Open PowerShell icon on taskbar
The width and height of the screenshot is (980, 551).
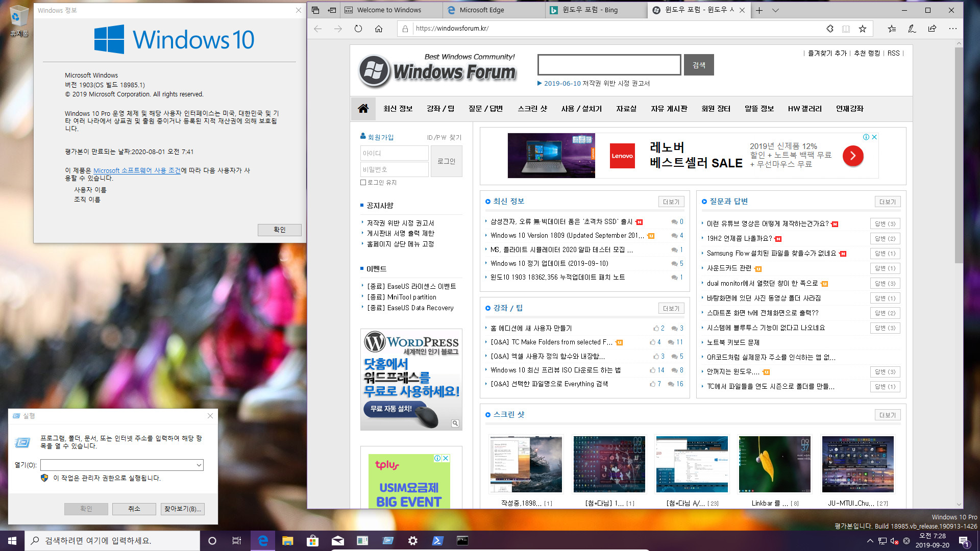(437, 541)
